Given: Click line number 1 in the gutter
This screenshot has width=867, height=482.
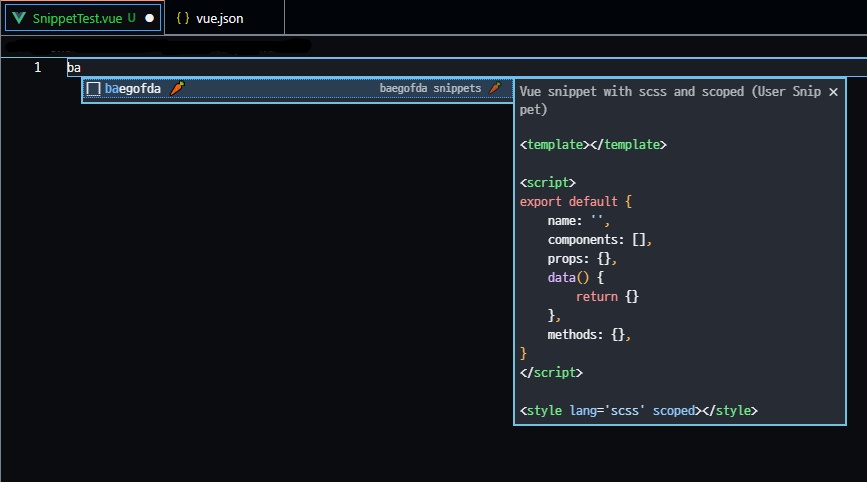Looking at the screenshot, I should (x=38, y=67).
